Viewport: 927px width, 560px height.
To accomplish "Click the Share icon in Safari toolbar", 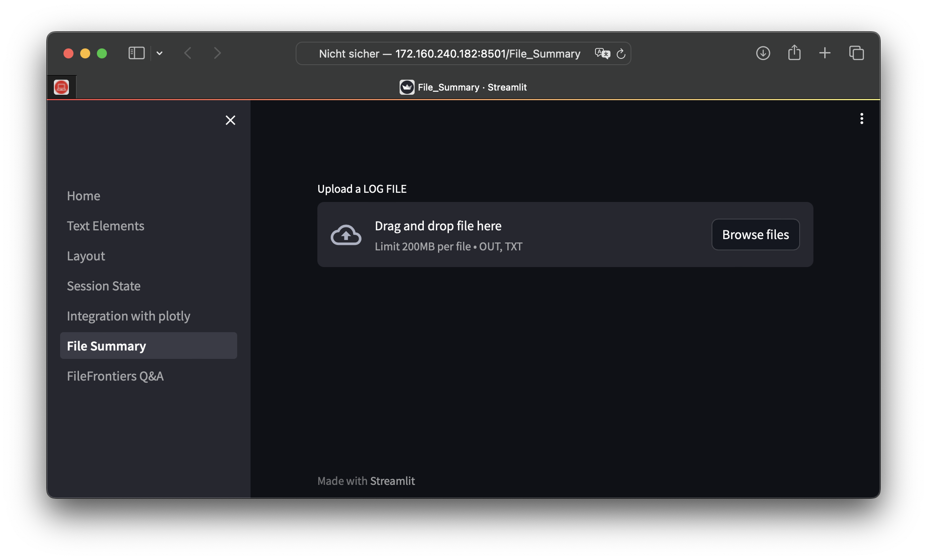I will click(794, 53).
